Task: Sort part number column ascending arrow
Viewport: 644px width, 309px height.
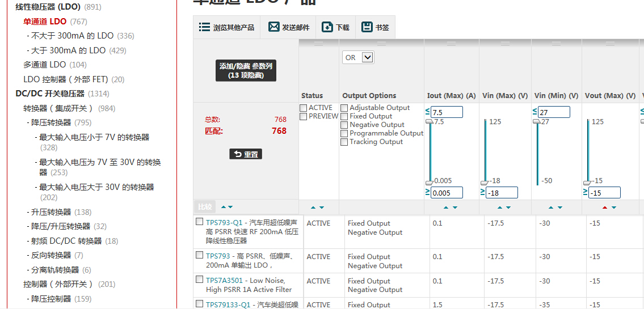Action: click(224, 208)
